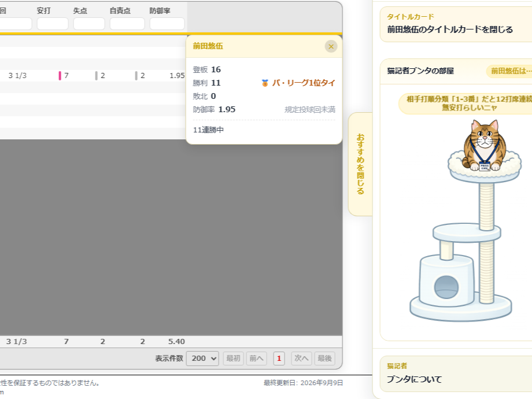Click the 敗北 0 stat line

204,97
